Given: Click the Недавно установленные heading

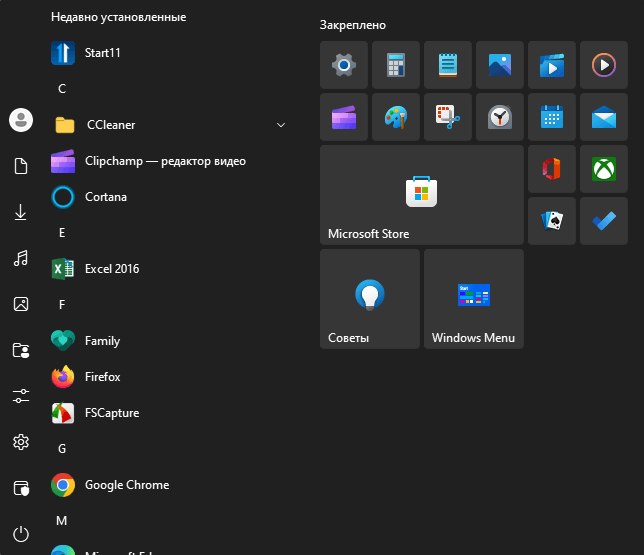Looking at the screenshot, I should tap(118, 17).
